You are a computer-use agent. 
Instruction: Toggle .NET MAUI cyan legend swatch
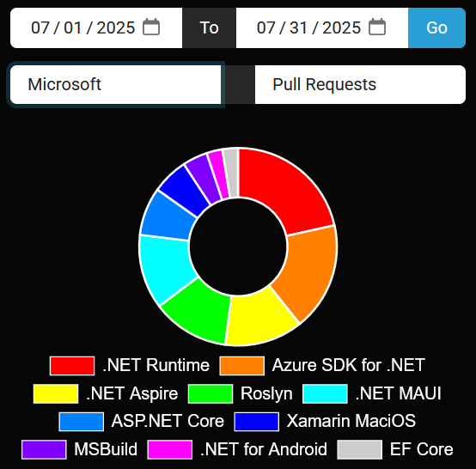pyautogui.click(x=325, y=393)
